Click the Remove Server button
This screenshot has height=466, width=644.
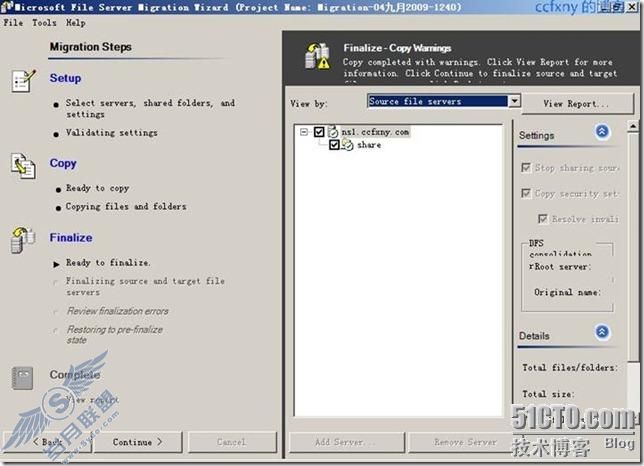point(465,442)
